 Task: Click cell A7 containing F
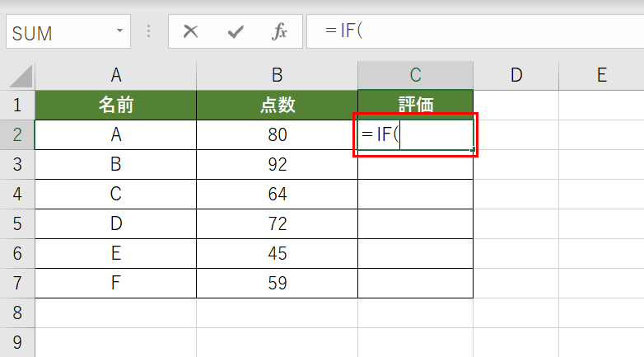[x=116, y=284]
